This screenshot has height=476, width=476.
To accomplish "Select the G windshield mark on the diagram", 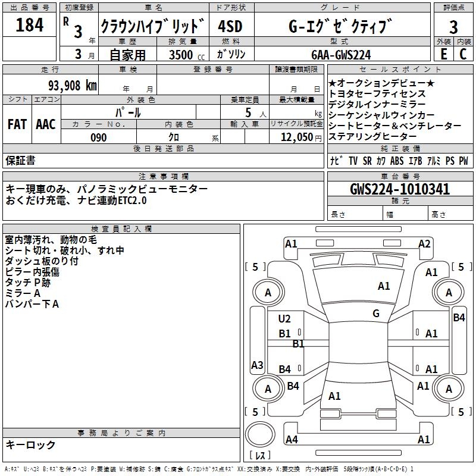I will [375, 314].
